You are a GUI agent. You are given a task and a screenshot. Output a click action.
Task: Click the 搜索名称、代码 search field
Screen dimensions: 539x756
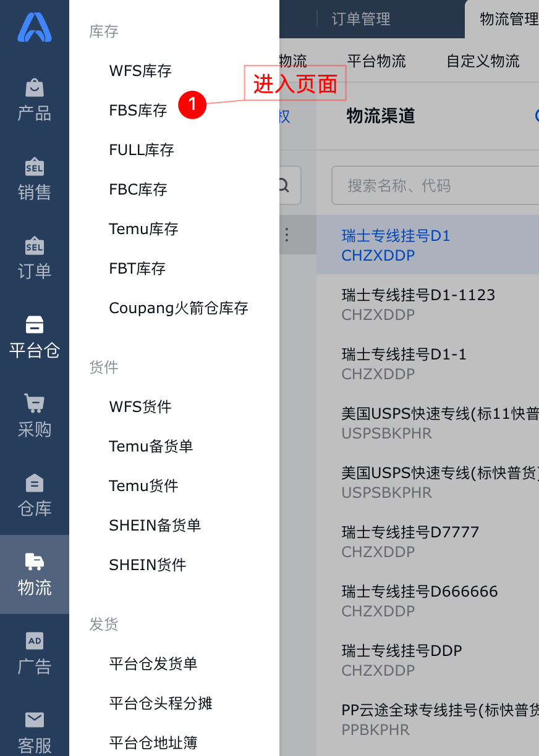435,185
